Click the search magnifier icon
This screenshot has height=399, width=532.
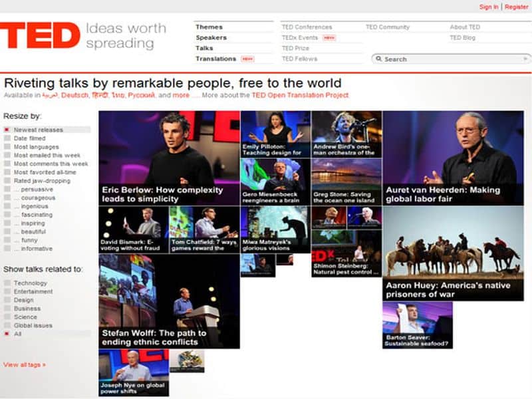click(x=378, y=59)
